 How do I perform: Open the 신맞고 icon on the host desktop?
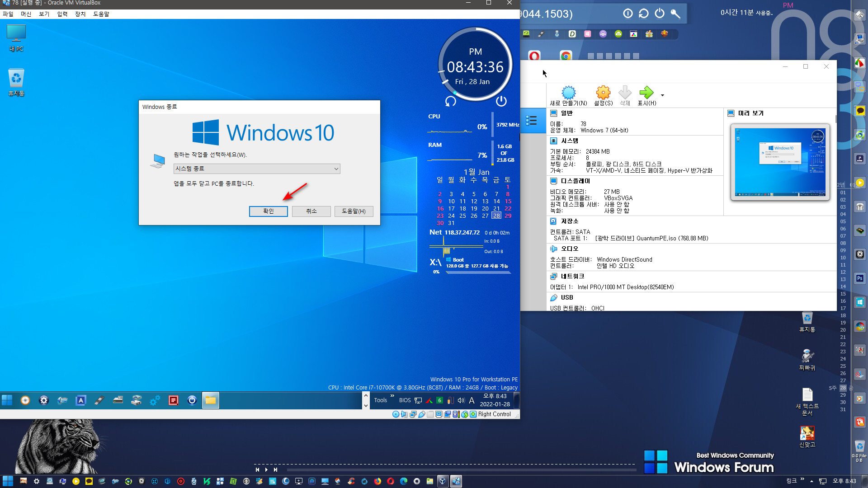pos(807,436)
